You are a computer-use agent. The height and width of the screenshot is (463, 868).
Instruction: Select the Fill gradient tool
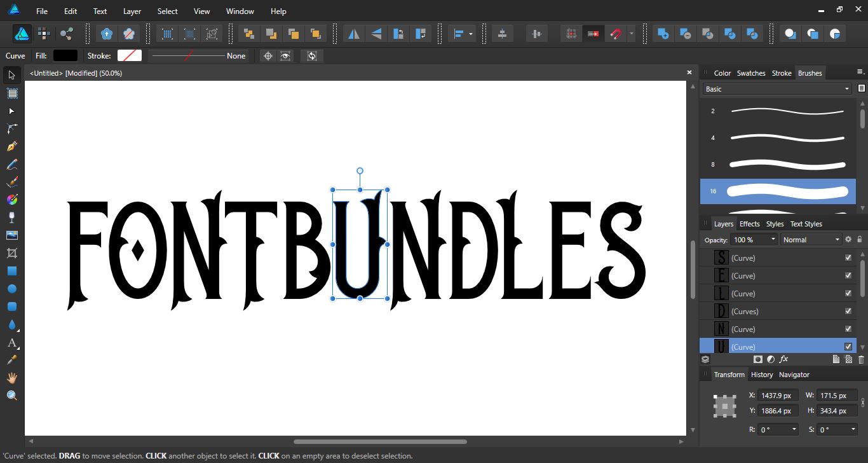tap(11, 200)
